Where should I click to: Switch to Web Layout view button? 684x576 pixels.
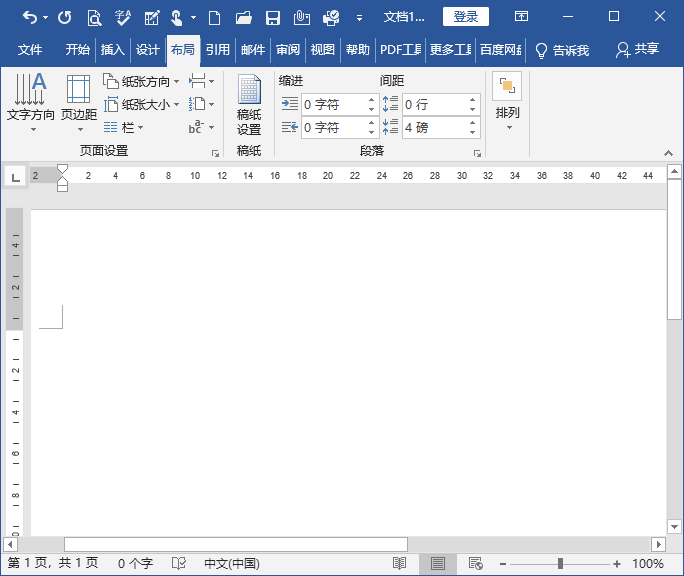tap(475, 564)
